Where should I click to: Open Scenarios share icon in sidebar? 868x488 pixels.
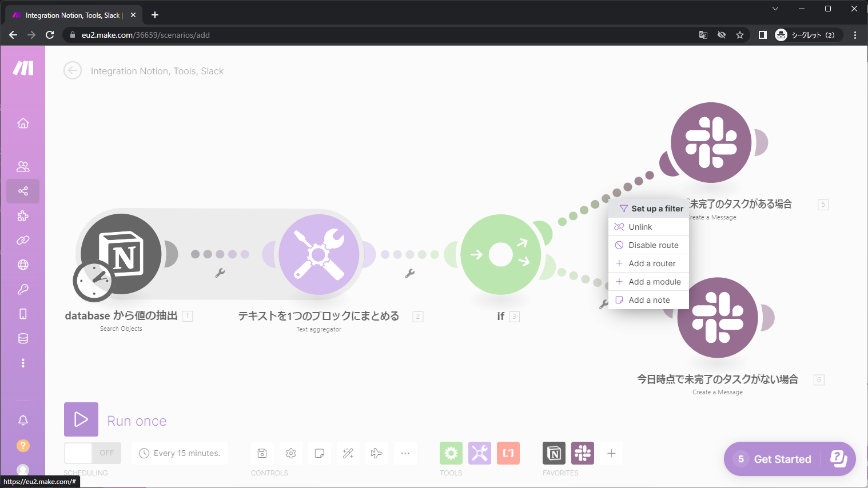click(23, 191)
